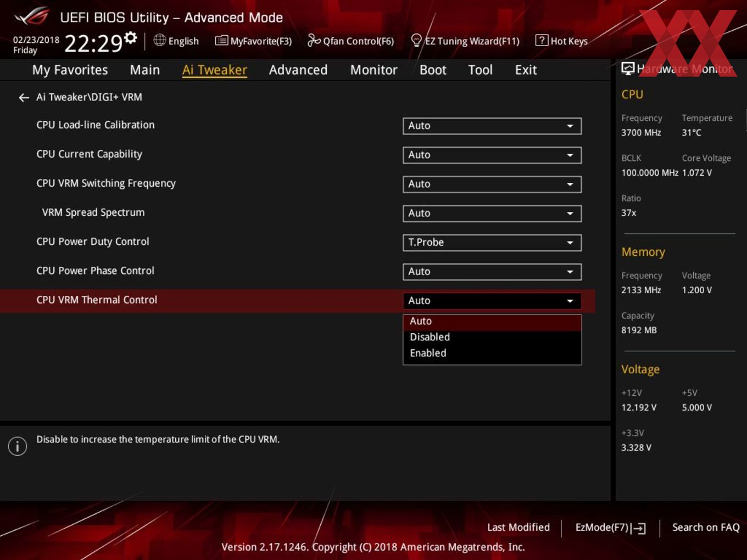The image size is (747, 560).
Task: Launch Qfan Control(F6)
Action: 350,41
